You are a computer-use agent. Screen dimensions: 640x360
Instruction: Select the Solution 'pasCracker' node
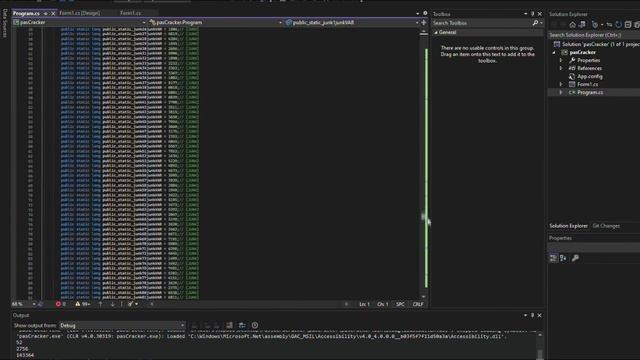point(596,44)
